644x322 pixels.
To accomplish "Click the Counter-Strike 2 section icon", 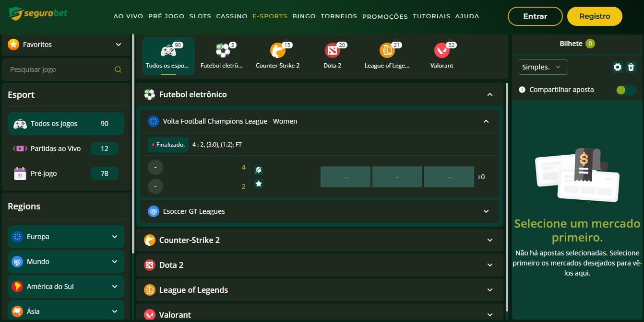I will 150,240.
